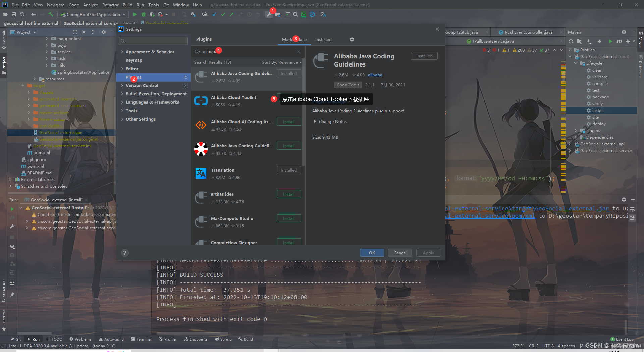Collapse the Lifecycle node in Maven tree
The width and height of the screenshot is (644, 352).
point(576,63)
